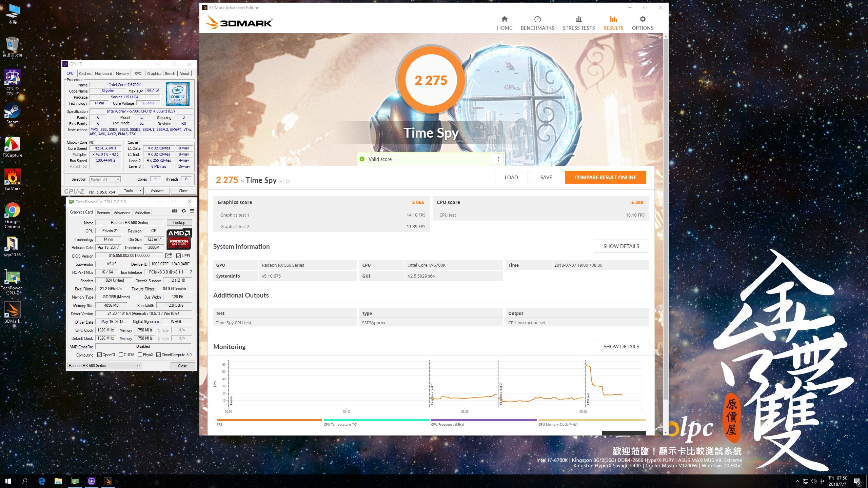Click the GPU Memory Clock legend bar
This screenshot has width=868, height=488.
(592, 420)
